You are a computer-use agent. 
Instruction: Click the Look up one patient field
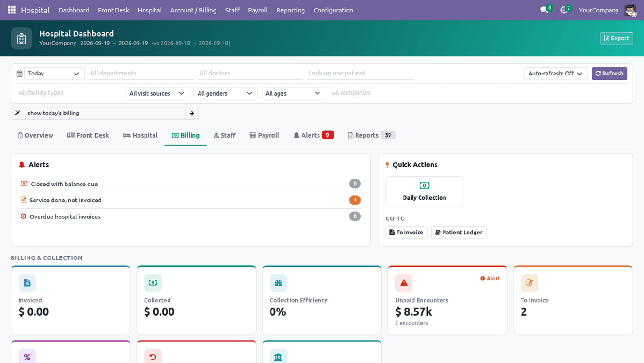pyautogui.click(x=361, y=74)
